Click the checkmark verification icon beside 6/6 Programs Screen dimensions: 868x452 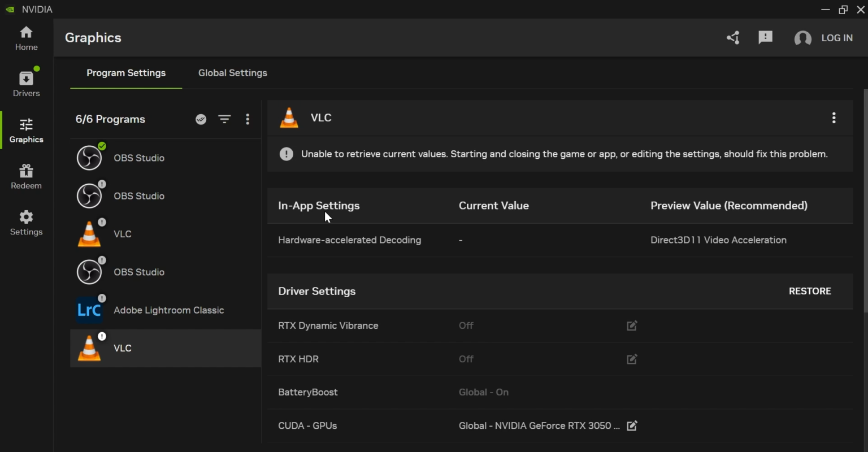(x=201, y=119)
